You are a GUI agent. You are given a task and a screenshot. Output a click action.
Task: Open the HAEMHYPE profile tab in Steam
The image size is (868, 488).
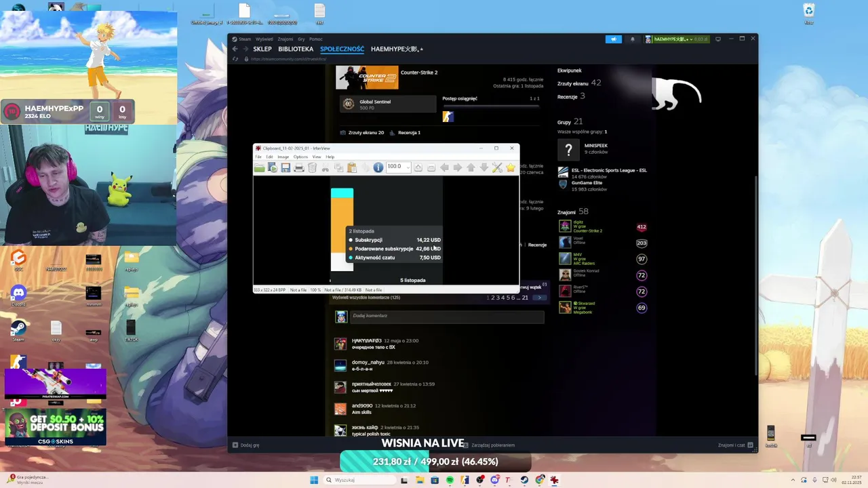pos(397,49)
